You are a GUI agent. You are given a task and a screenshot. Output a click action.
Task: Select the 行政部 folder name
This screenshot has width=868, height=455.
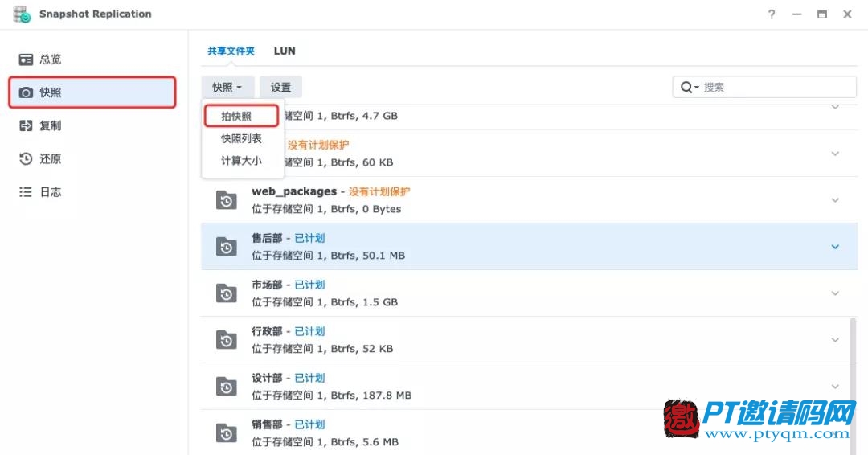267,331
